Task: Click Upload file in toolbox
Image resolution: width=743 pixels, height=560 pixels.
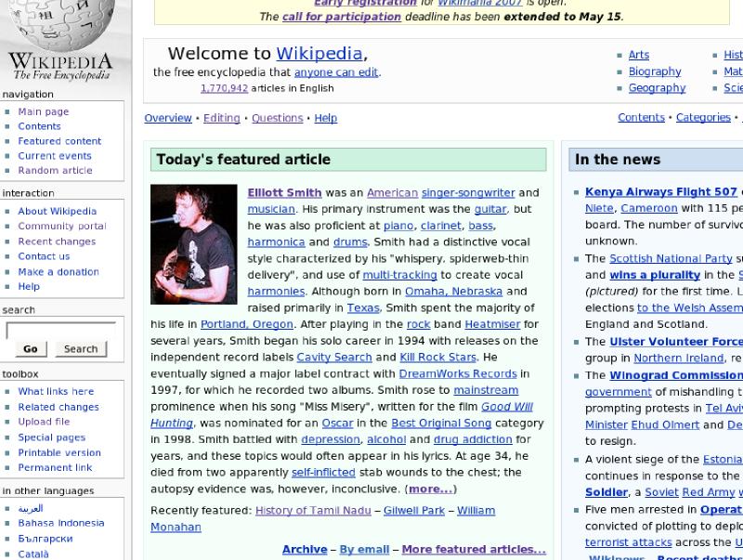Action: [44, 422]
